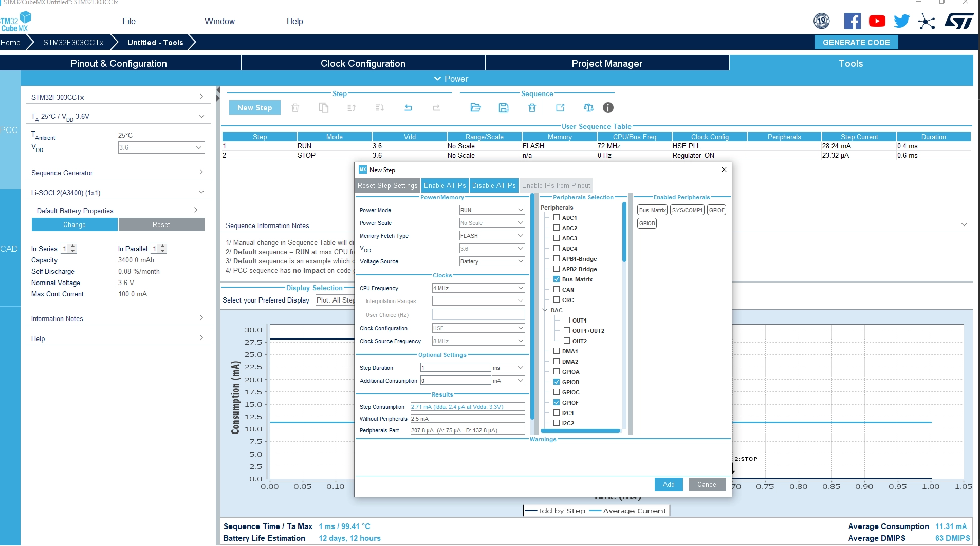Click the In Parallel stepper
This screenshot has height=546, width=980.
(x=158, y=249)
